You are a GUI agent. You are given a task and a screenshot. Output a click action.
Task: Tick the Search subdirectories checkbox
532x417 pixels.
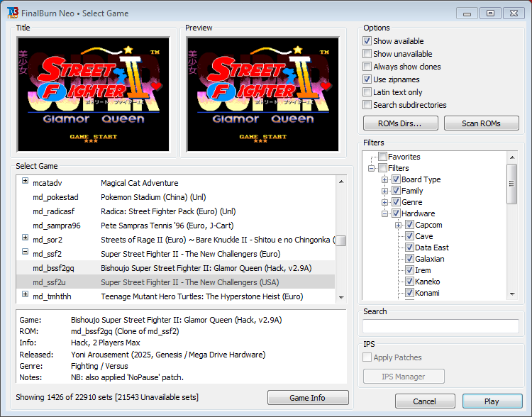click(367, 105)
